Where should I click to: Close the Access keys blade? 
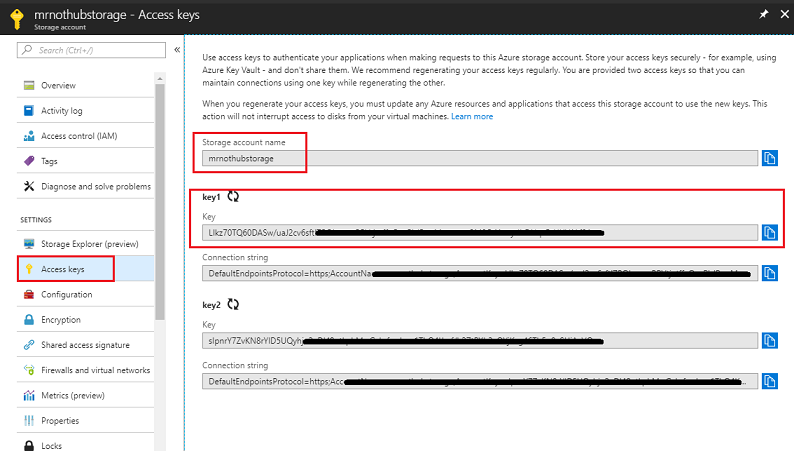point(783,15)
